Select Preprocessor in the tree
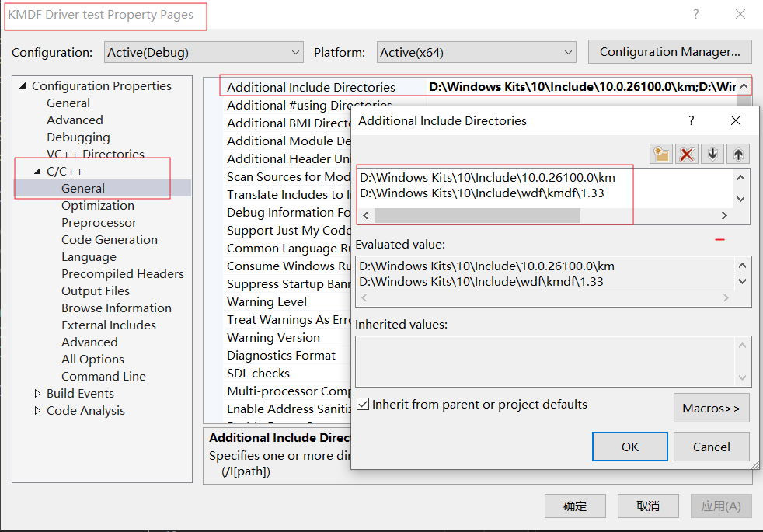Image resolution: width=763 pixels, height=532 pixels. [x=99, y=223]
